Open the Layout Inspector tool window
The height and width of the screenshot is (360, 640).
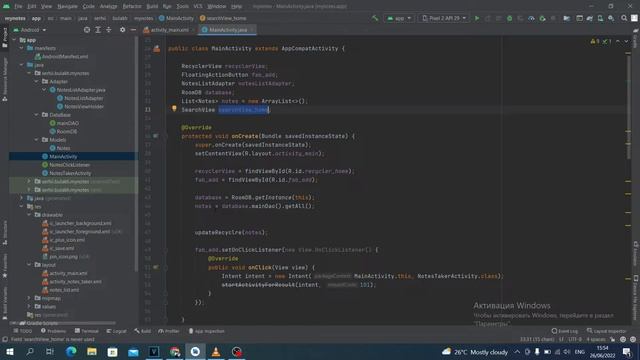click(606, 331)
